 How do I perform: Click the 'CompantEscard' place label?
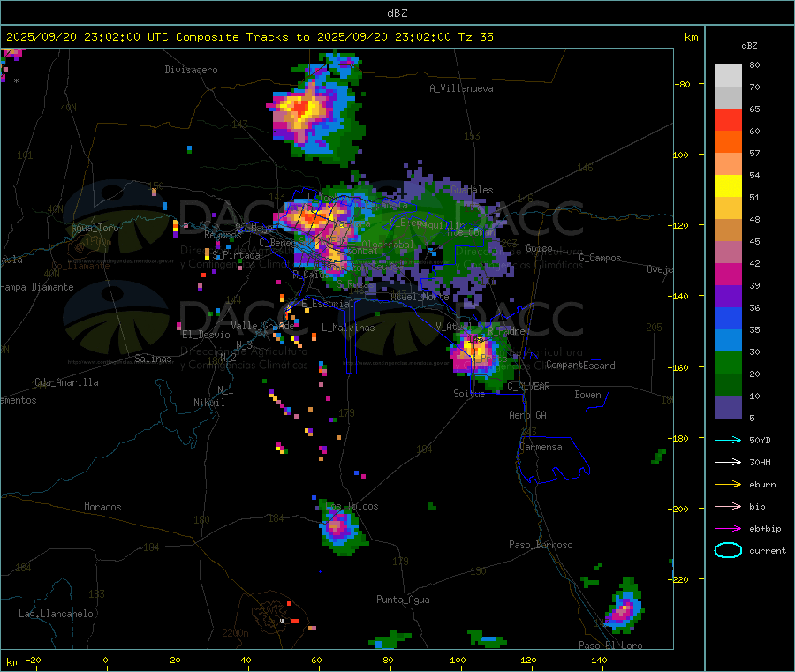(x=580, y=366)
